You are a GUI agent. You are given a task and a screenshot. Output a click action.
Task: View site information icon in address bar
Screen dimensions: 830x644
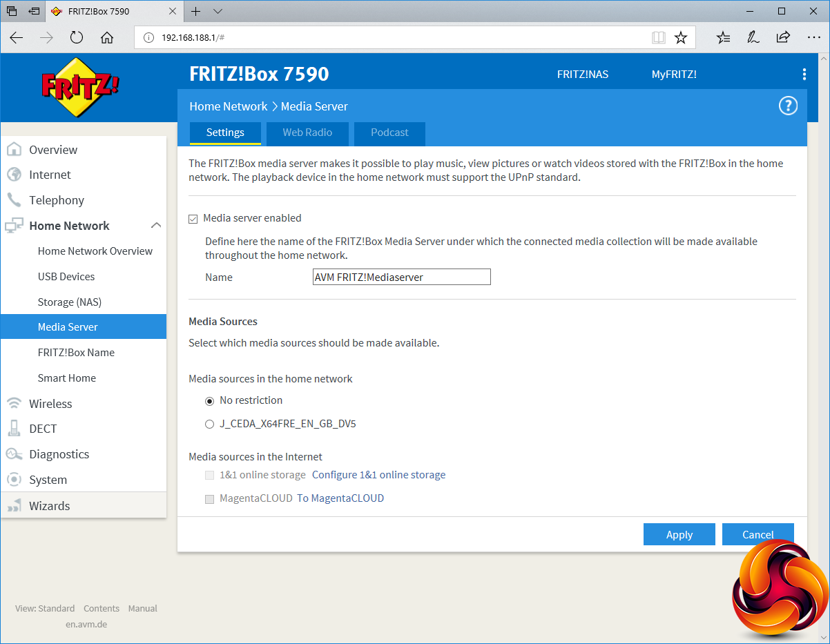148,37
